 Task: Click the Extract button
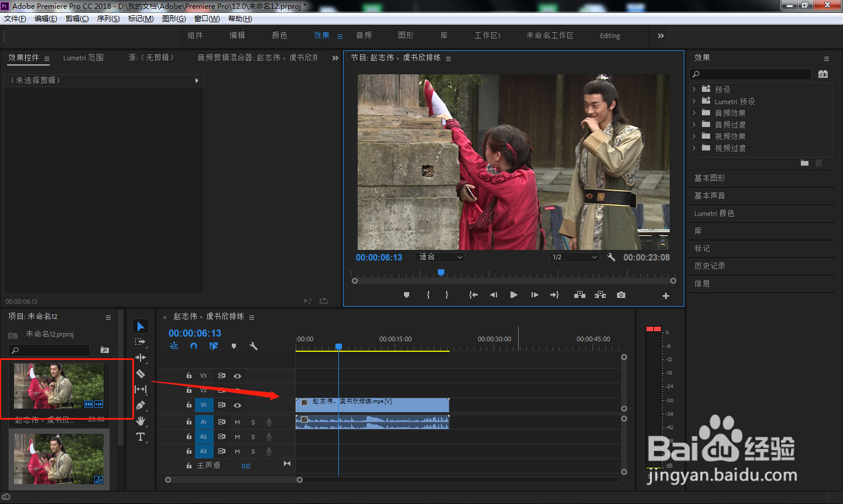tap(600, 295)
